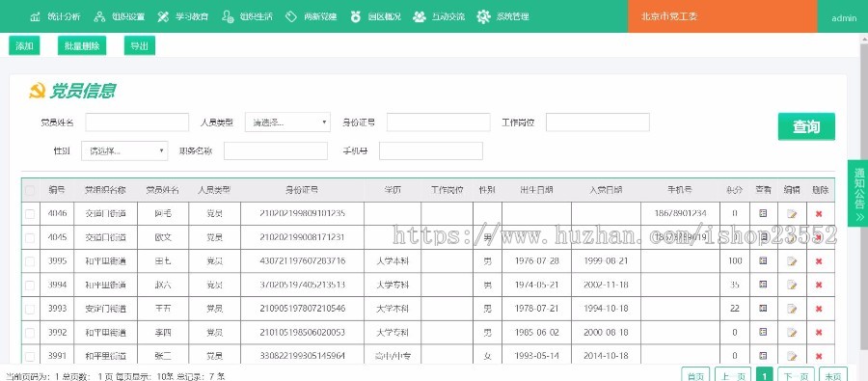Click the 添加 button
The height and width of the screenshot is (381, 868).
[x=24, y=46]
